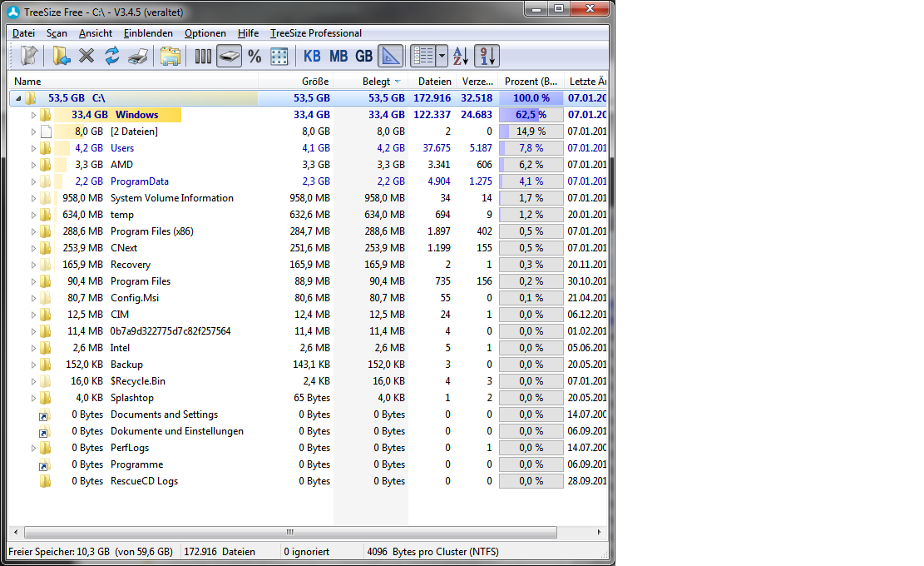The height and width of the screenshot is (566, 924).
Task: Open the Hilfe menu
Action: tap(248, 33)
